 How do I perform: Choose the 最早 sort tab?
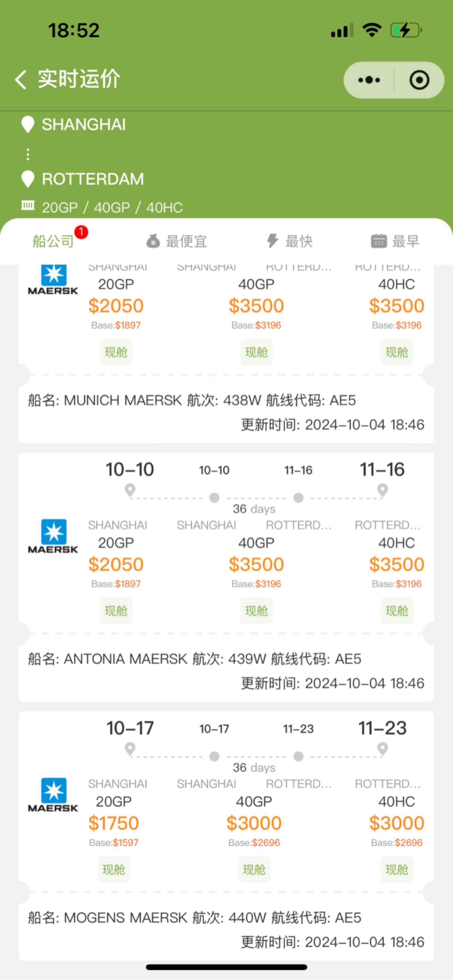(x=395, y=241)
